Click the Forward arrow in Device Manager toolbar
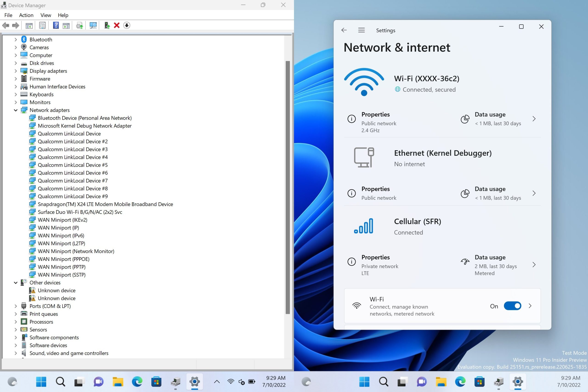This screenshot has width=588, height=392. [15, 25]
